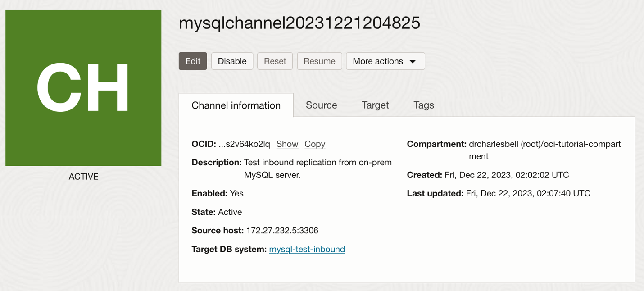Switch to the Target tab
Image resolution: width=644 pixels, height=291 pixels.
pos(375,105)
